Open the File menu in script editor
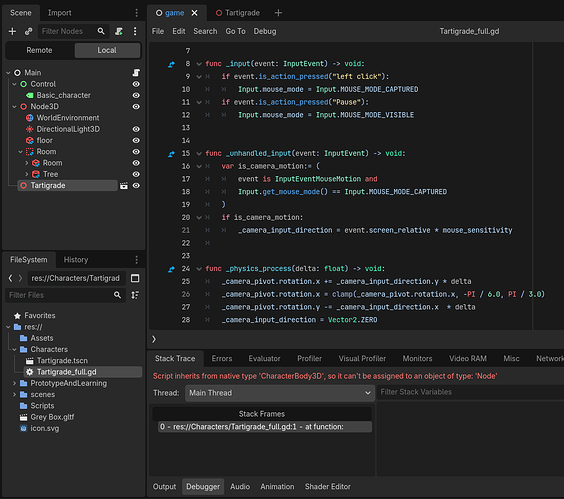The width and height of the screenshot is (564, 499). coord(158,31)
